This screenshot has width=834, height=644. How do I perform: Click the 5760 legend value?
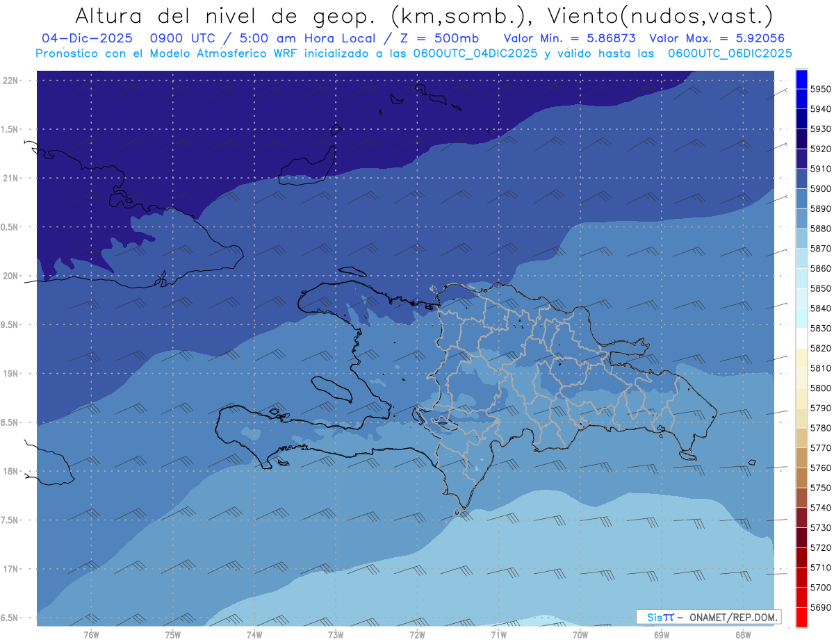tap(821, 468)
